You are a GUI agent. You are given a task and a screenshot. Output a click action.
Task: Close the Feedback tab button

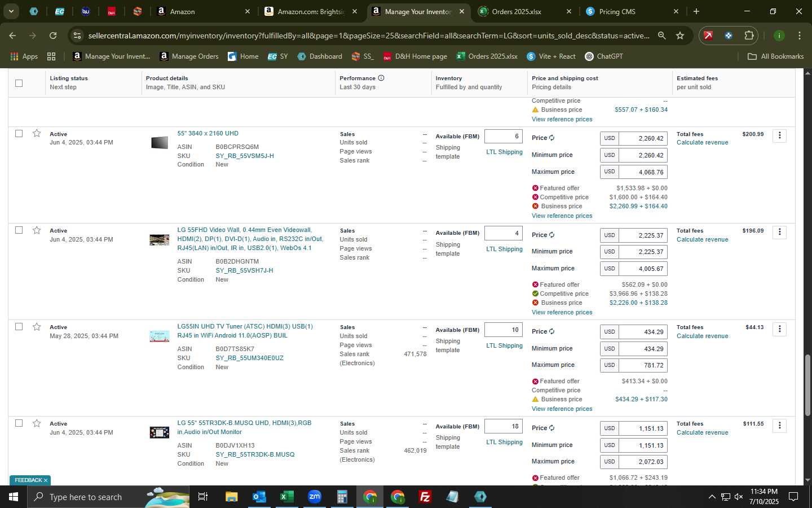46,480
